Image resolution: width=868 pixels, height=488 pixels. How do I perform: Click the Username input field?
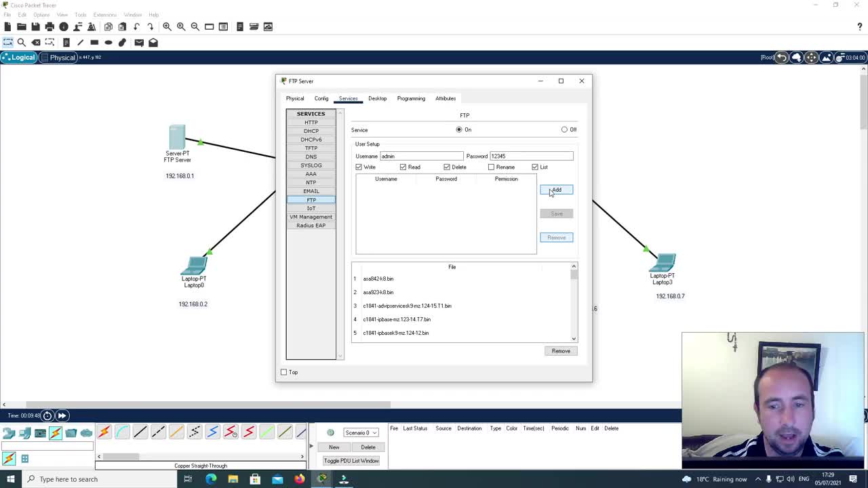coord(421,156)
